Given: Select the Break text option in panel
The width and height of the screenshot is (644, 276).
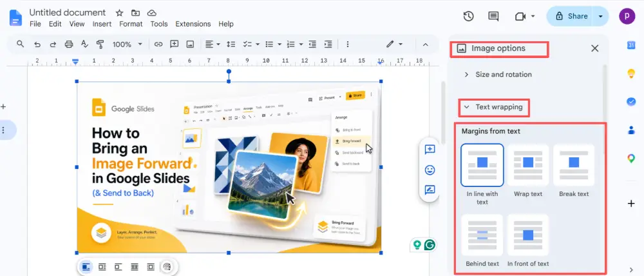Looking at the screenshot, I should pyautogui.click(x=574, y=165).
